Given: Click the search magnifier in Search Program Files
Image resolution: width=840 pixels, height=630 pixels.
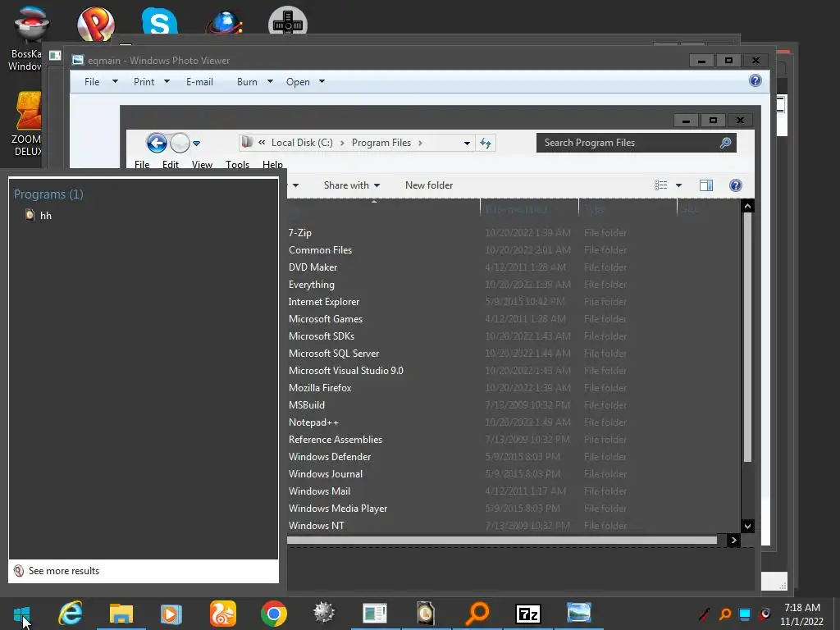Looking at the screenshot, I should coord(725,143).
